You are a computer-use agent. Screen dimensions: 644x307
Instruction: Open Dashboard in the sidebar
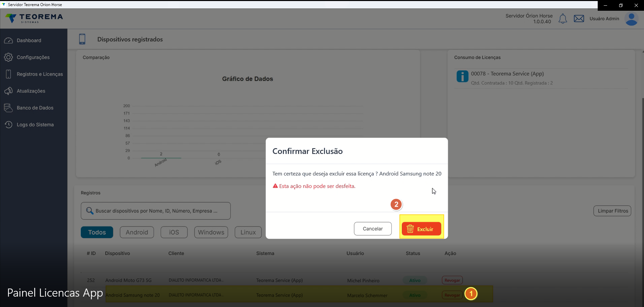coord(29,41)
